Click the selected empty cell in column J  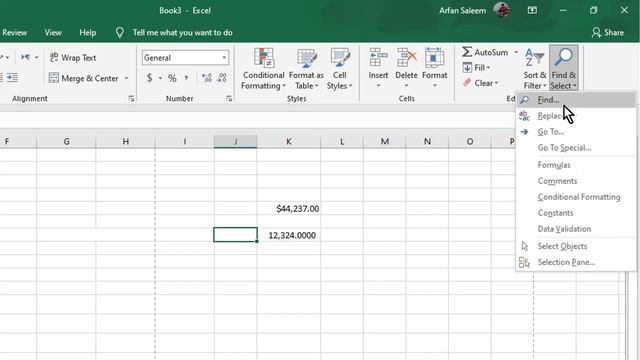235,235
